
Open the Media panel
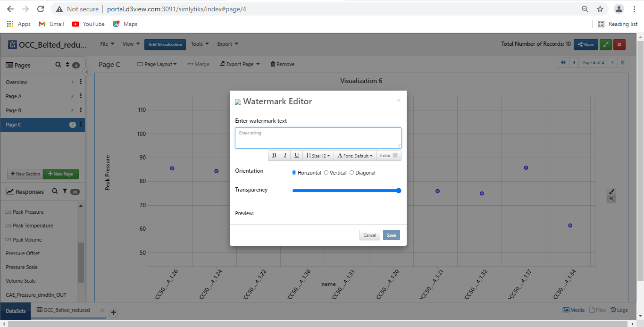(574, 310)
